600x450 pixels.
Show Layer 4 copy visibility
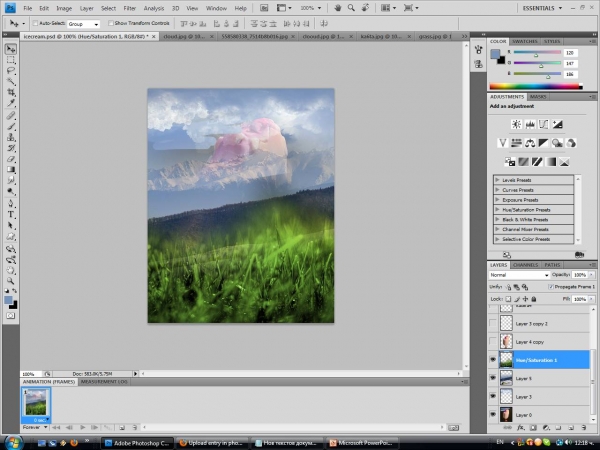coord(493,341)
